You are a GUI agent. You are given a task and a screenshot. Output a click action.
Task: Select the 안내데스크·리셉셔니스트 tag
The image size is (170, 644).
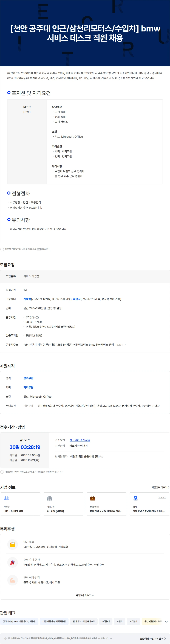pos(84,621)
